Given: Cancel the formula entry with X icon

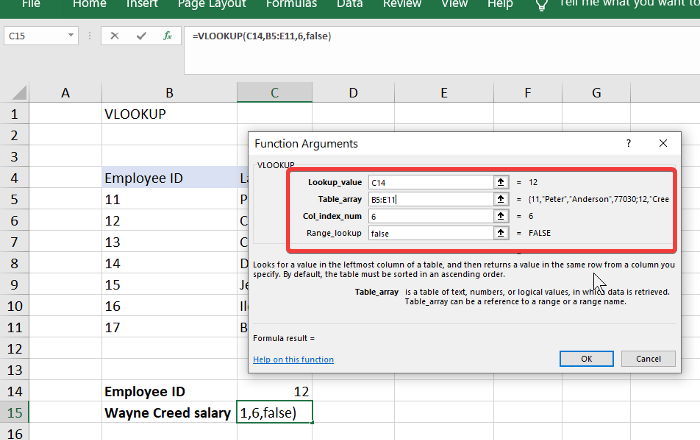Looking at the screenshot, I should pyautogui.click(x=115, y=36).
